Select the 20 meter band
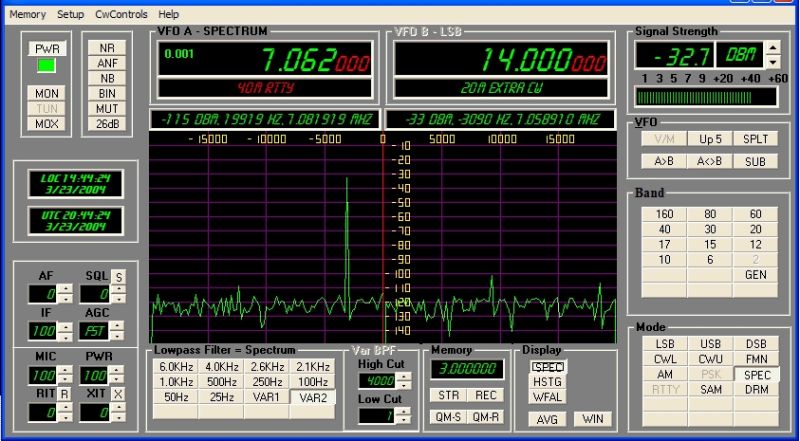 click(x=756, y=229)
